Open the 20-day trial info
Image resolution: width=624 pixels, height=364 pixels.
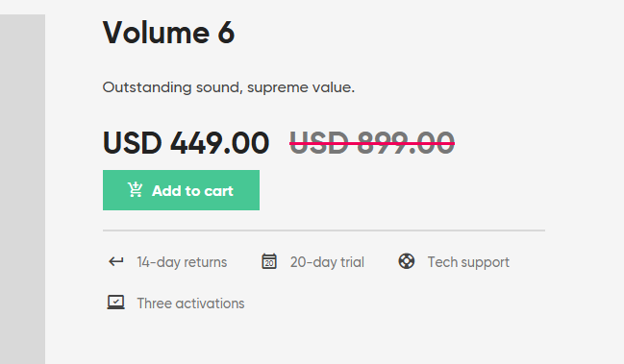[x=327, y=262]
